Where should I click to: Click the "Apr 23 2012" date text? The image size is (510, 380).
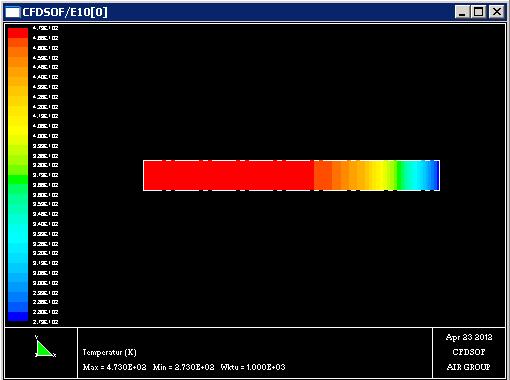pos(469,337)
